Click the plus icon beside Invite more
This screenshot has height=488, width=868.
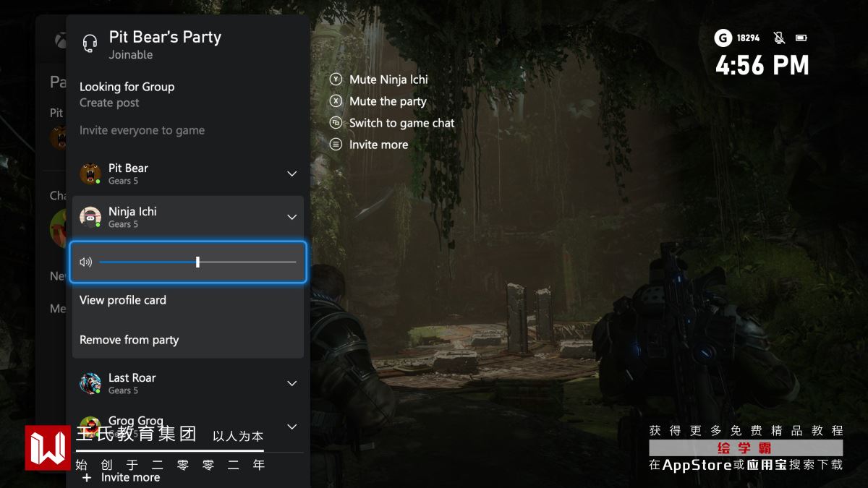(x=87, y=478)
